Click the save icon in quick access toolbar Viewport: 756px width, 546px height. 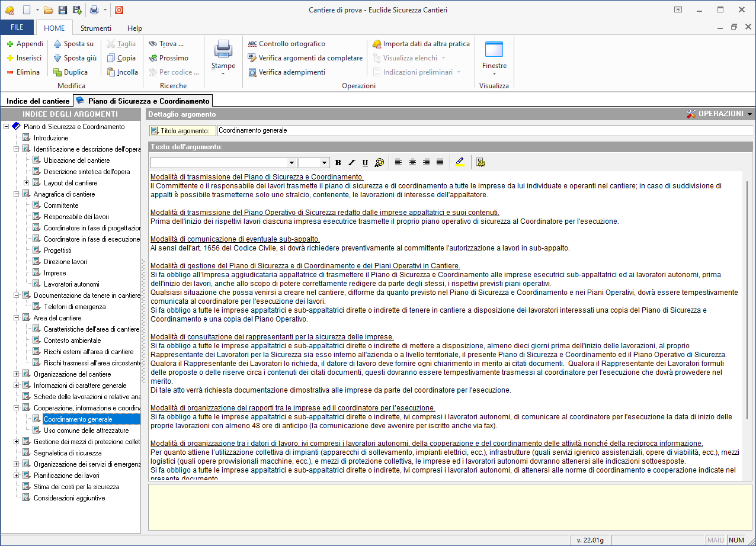coord(63,10)
